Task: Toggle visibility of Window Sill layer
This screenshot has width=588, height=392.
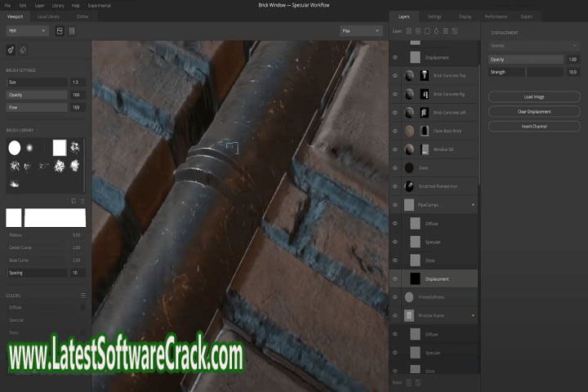Action: (x=395, y=149)
